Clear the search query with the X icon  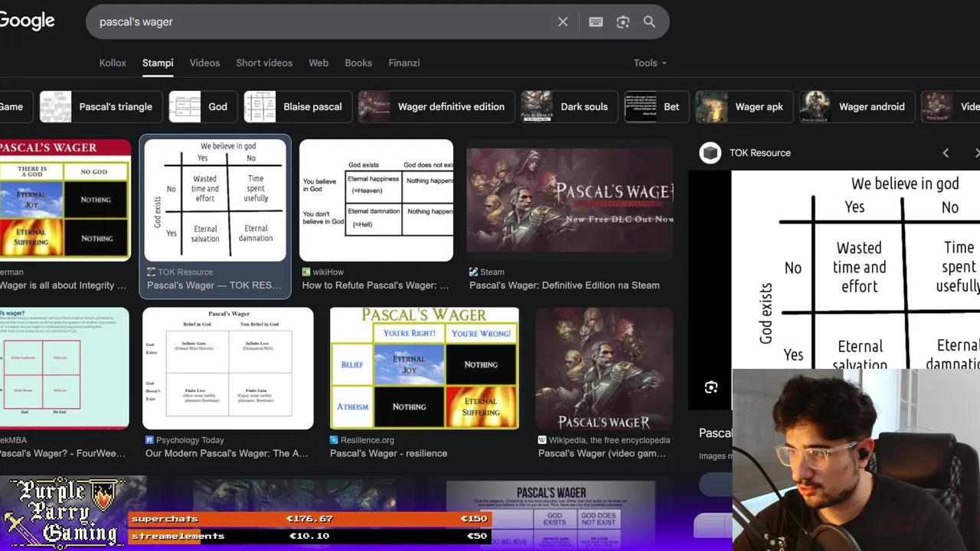click(563, 22)
